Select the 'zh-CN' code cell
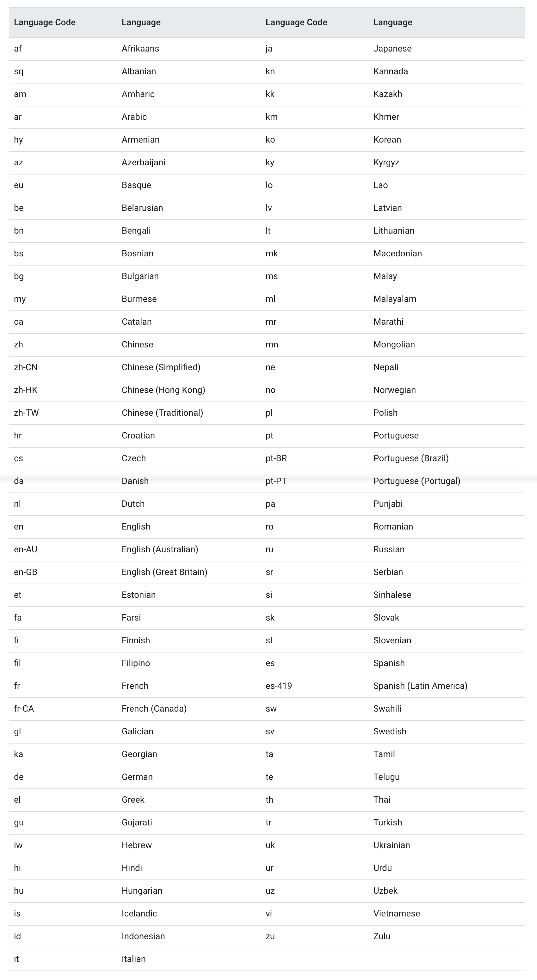Screen dimensions: 537x980 click(26, 367)
